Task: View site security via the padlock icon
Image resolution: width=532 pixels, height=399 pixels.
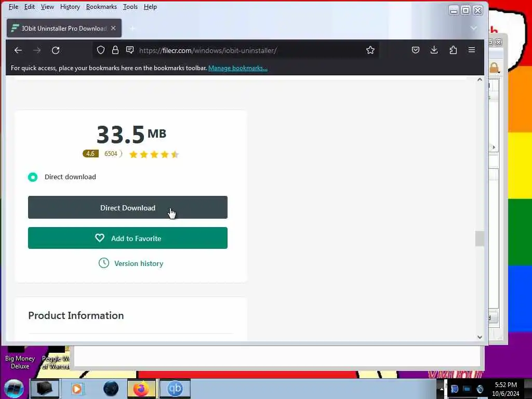Action: pyautogui.click(x=115, y=50)
